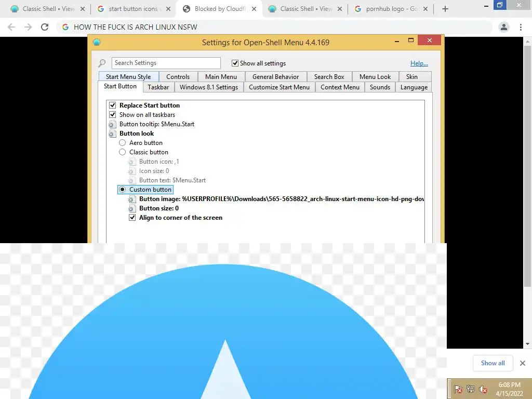Click the Button image path setting

[282, 199]
